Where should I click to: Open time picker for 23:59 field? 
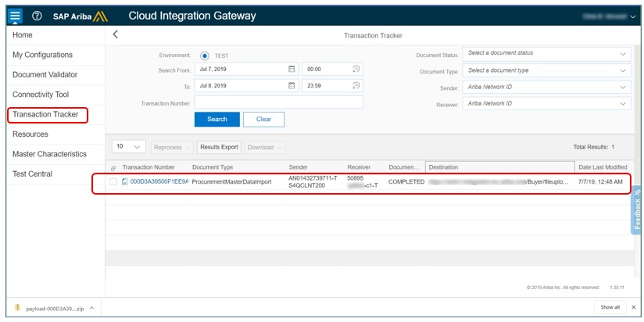pyautogui.click(x=356, y=85)
